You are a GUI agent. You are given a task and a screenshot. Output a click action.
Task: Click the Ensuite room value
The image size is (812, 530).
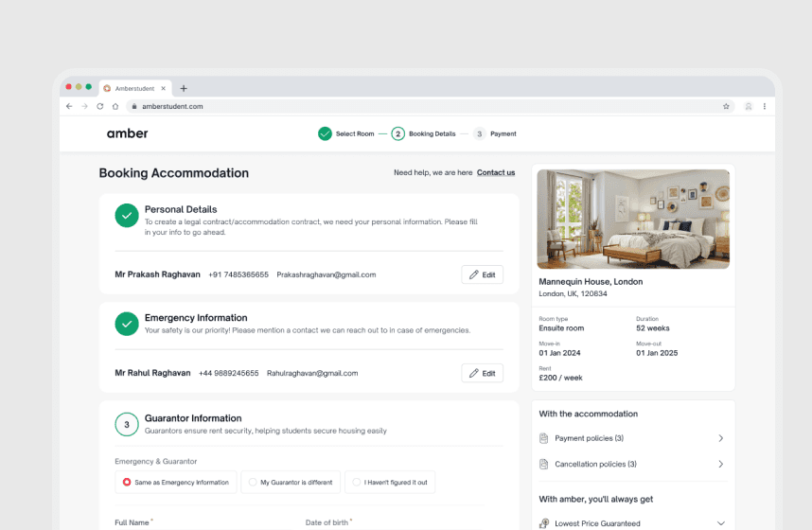tap(561, 328)
